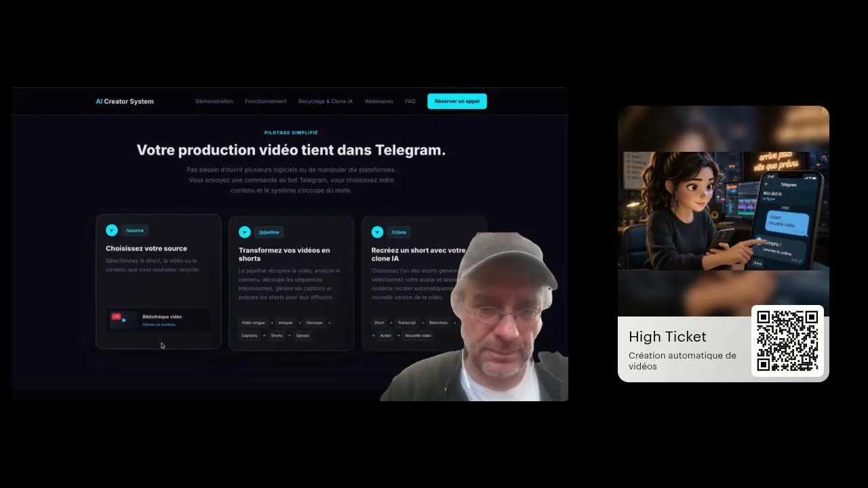Screen dimensions: 868x488
Task: Open the FAQ nav item
Action: [x=410, y=102]
